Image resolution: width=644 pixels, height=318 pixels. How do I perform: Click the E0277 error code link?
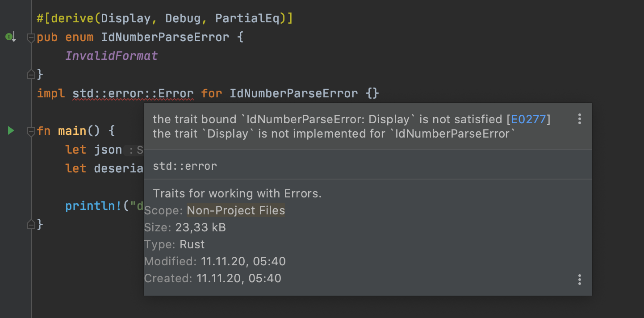(529, 119)
